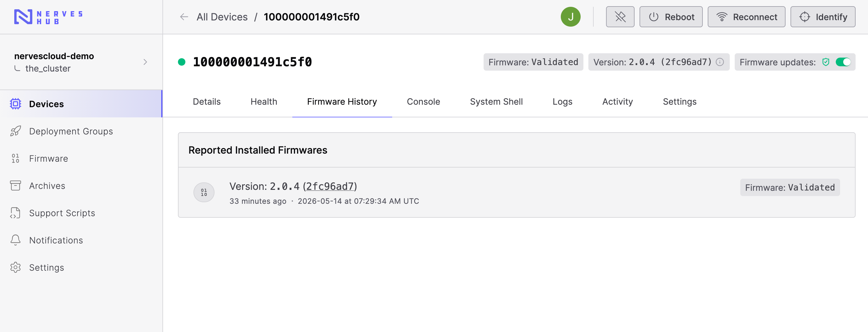Click the crossed-out pin icon button
868x332 pixels.
point(620,17)
